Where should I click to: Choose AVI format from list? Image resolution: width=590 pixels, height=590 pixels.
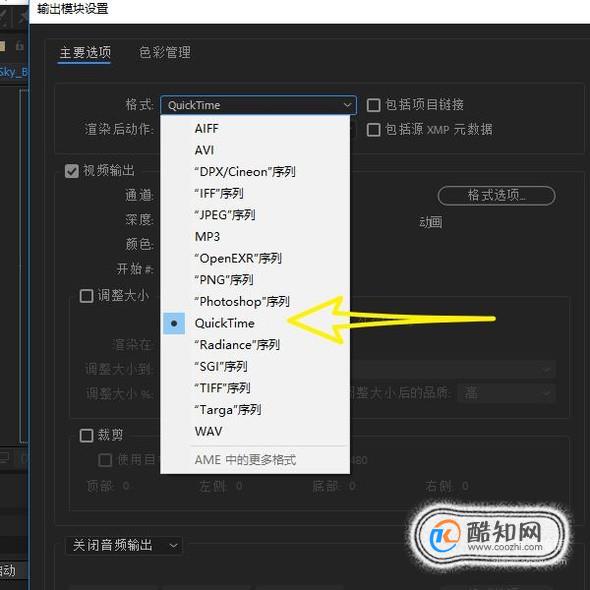(x=255, y=150)
